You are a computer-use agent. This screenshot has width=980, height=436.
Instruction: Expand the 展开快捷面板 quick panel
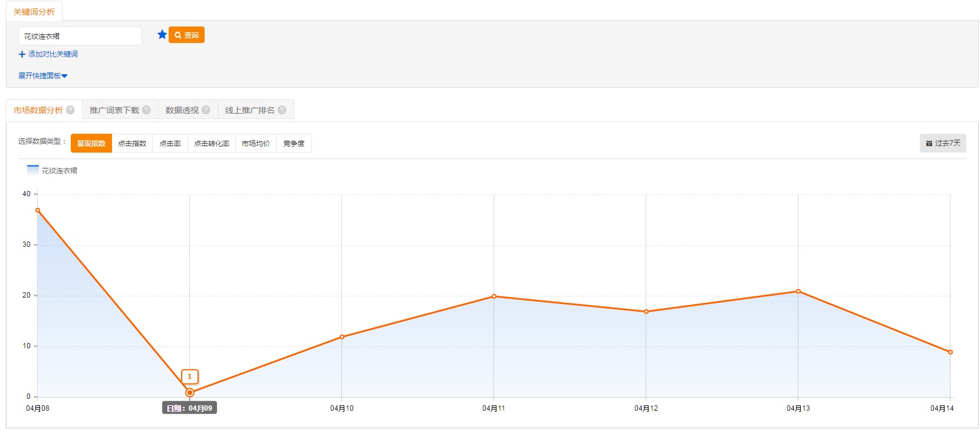tap(43, 76)
